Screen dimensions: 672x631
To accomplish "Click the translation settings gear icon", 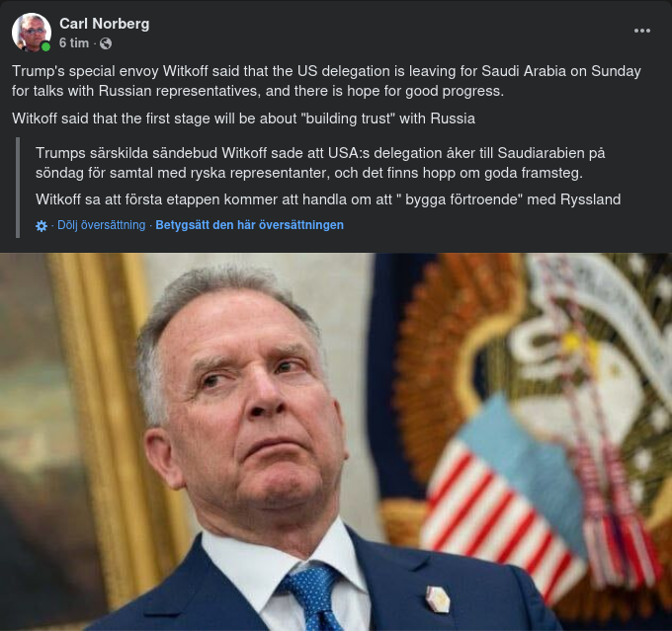I will 42,226.
